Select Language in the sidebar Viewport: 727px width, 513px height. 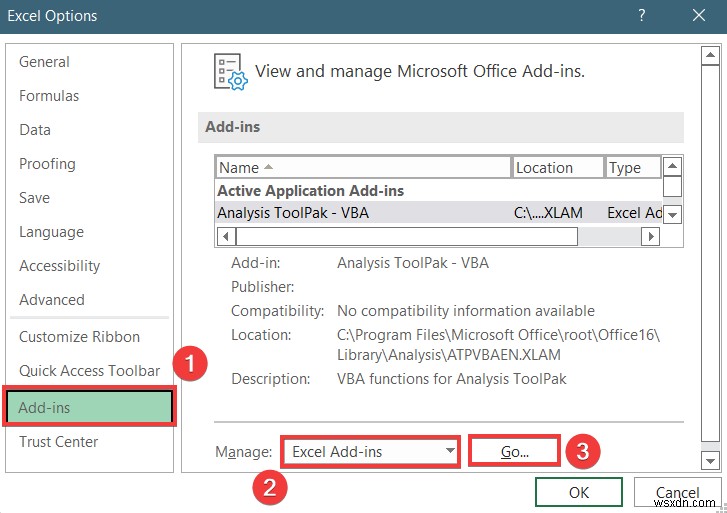51,231
